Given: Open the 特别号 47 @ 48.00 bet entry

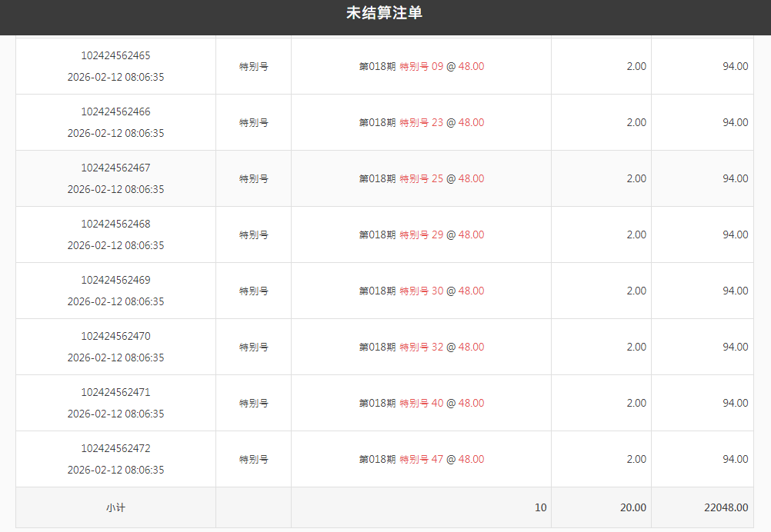Looking at the screenshot, I should (x=441, y=460).
